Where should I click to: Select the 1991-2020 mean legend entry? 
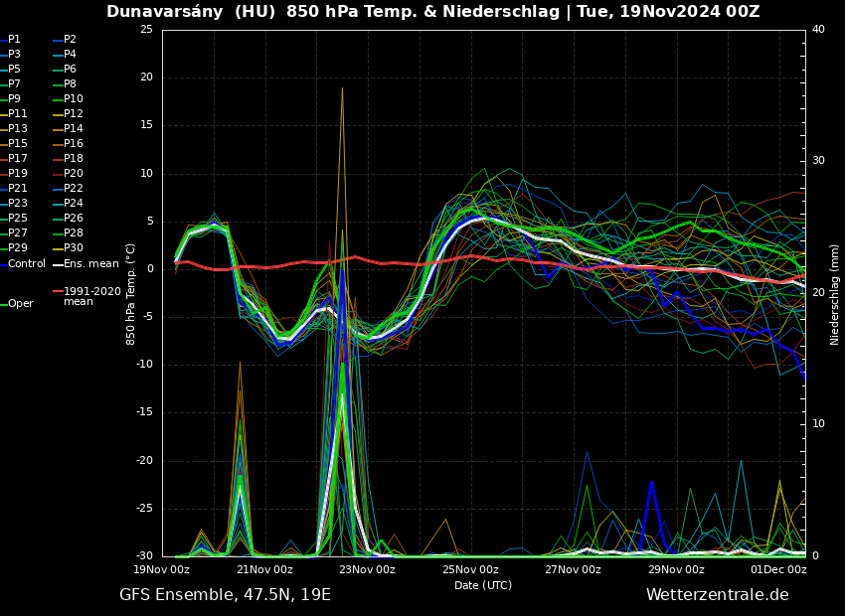coord(91,296)
